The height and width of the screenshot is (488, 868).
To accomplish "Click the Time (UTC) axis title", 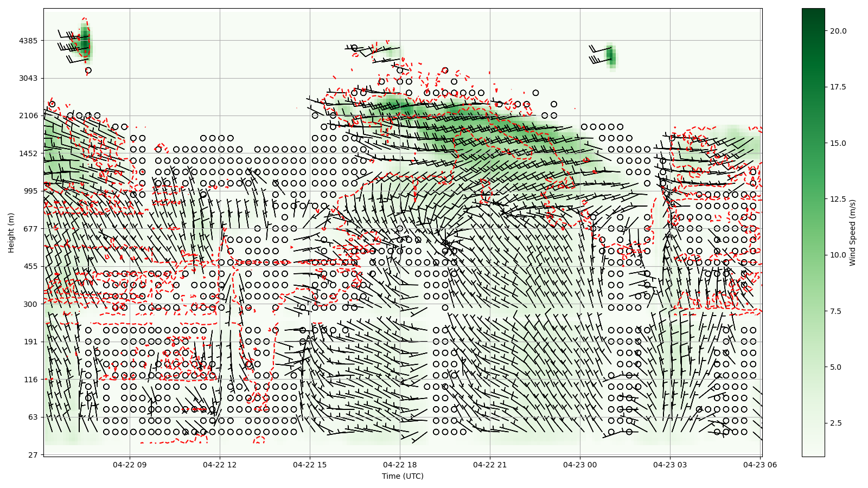I will click(403, 476).
